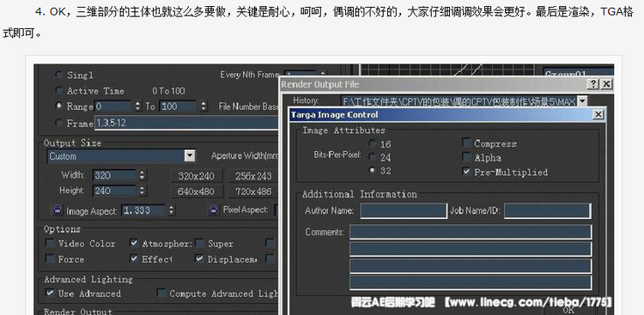Click the Image Aspect field 1.333
The width and height of the screenshot is (644, 315).
coord(143,210)
